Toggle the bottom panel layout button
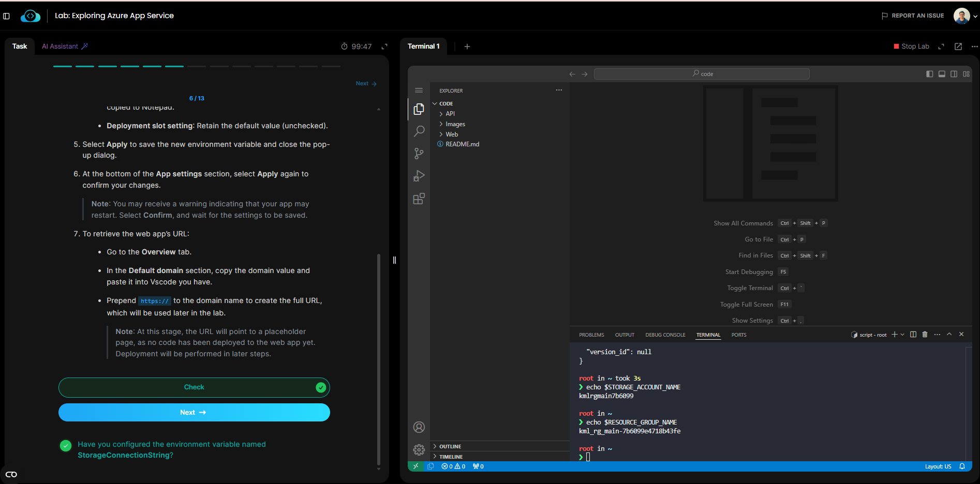Screen dimensions: 980x484 [942, 74]
